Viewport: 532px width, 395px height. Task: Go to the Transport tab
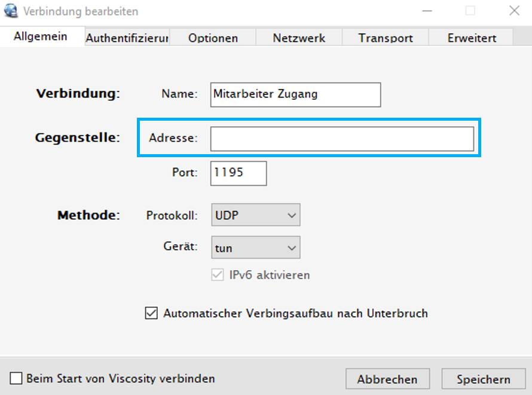[386, 38]
